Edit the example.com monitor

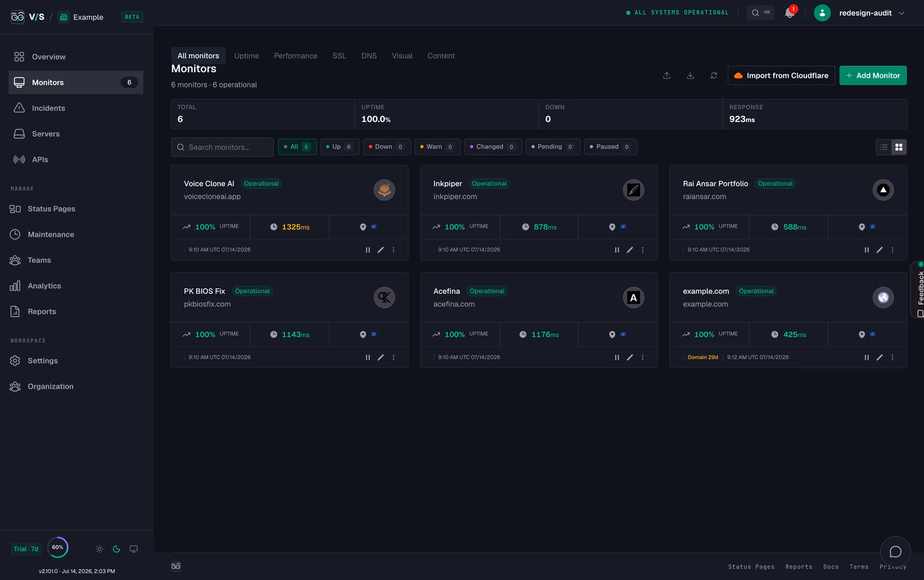pyautogui.click(x=880, y=357)
